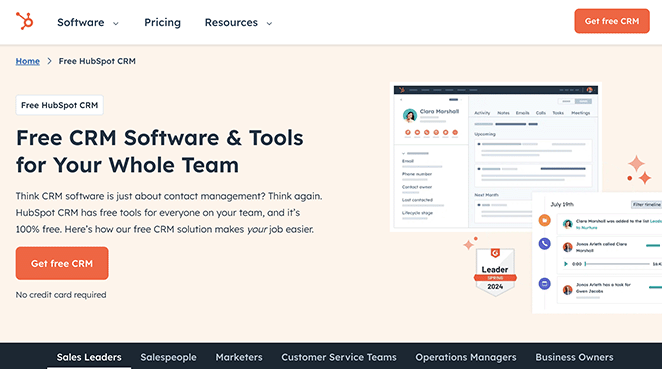Open the Marketers tab
Viewport: 662px width, 369px height.
pyautogui.click(x=239, y=357)
